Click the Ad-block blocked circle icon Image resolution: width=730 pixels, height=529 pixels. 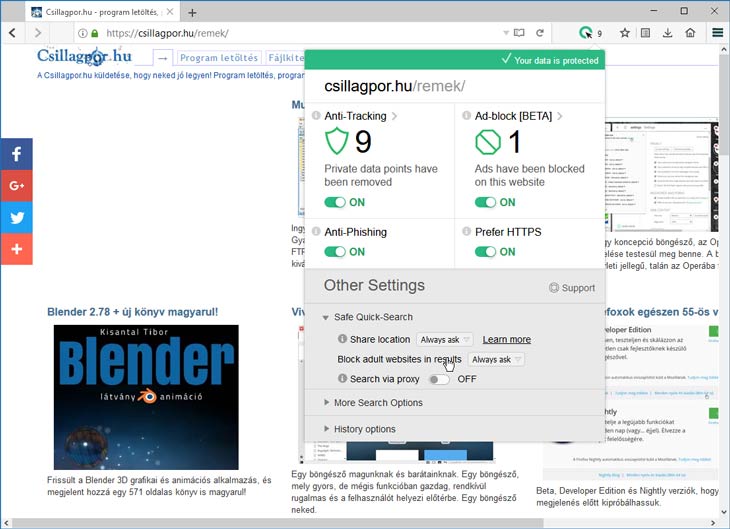[488, 142]
